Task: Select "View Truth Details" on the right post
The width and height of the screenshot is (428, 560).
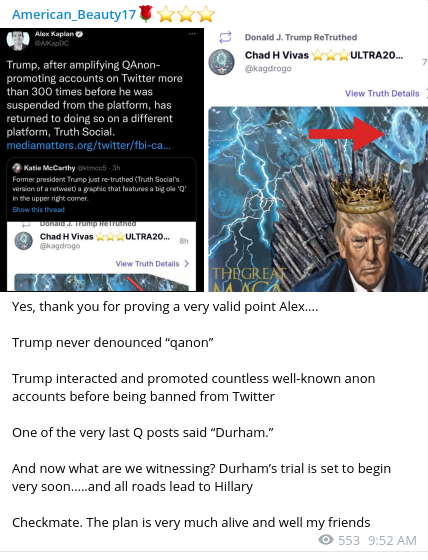Action: (x=382, y=94)
